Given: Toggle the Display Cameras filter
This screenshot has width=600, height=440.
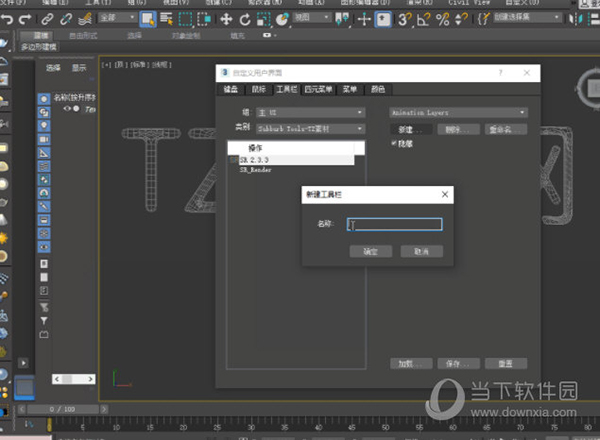Looking at the screenshot, I should click(x=44, y=139).
